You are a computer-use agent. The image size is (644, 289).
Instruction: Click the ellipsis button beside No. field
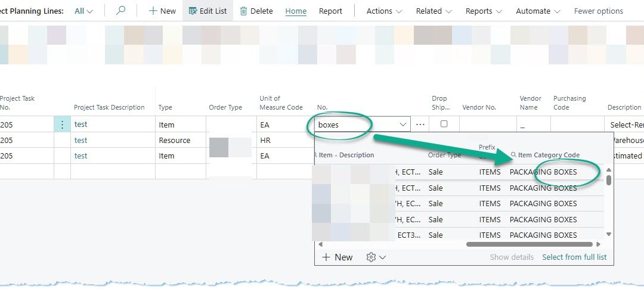[420, 125]
